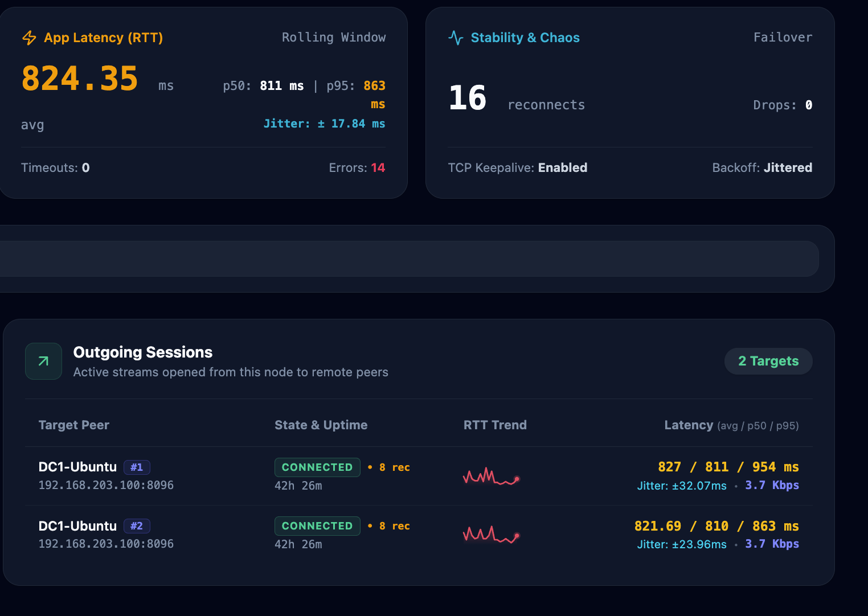Select the #1 badge next to DC1-Ubuntu
This screenshot has height=616, width=868.
pos(137,467)
